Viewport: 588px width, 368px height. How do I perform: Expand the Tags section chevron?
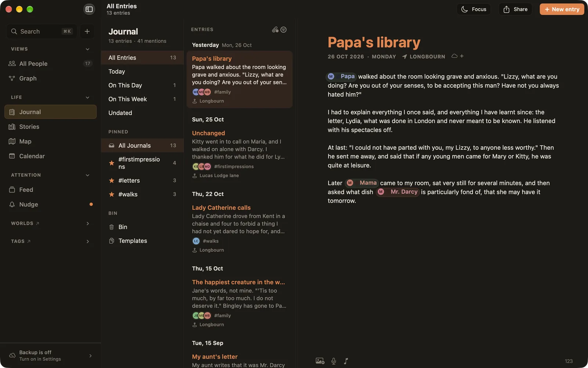click(x=87, y=241)
